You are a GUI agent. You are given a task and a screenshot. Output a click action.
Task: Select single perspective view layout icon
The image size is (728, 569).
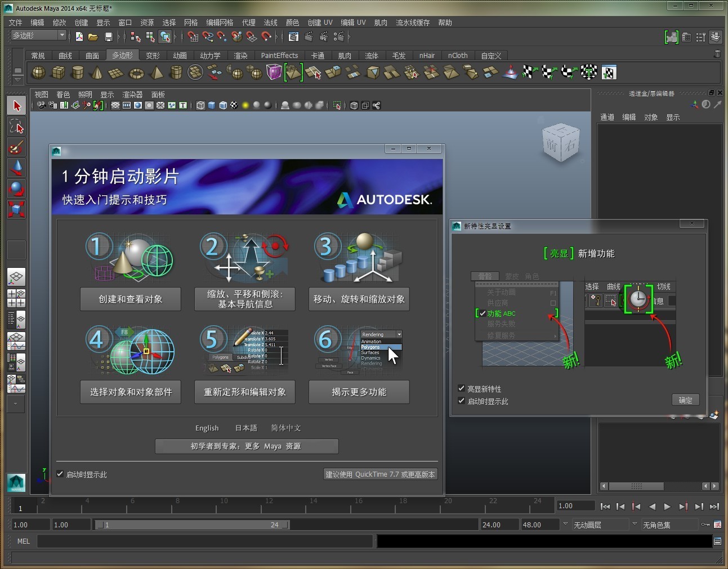tap(16, 277)
